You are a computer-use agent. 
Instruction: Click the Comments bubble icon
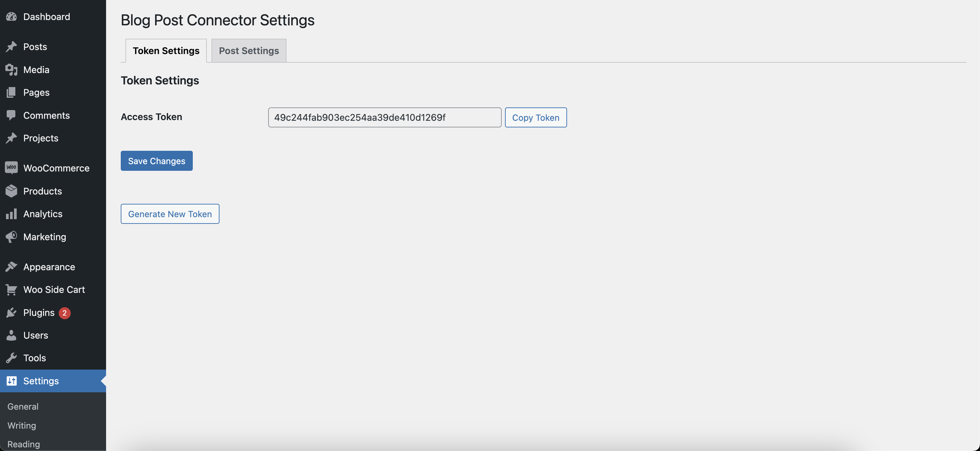pyautogui.click(x=11, y=115)
